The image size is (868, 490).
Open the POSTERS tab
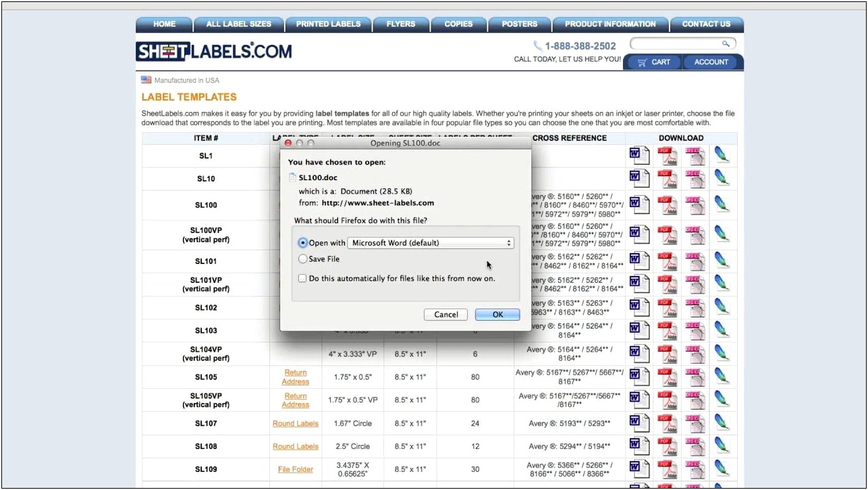[520, 24]
